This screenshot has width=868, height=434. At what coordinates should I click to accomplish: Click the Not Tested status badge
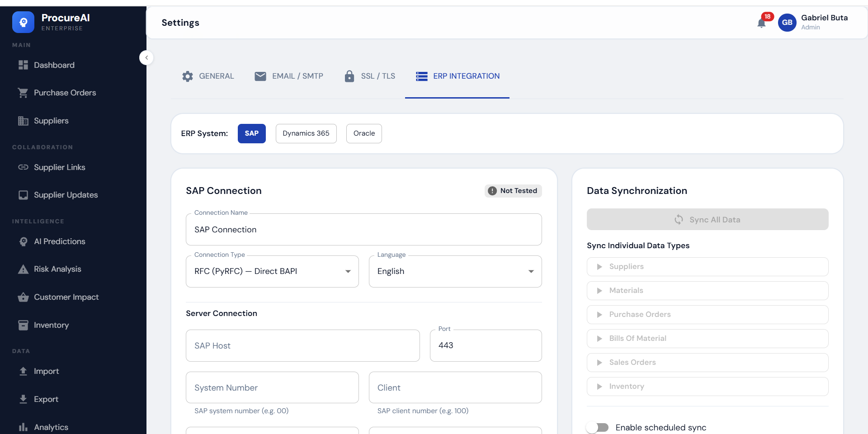(513, 191)
